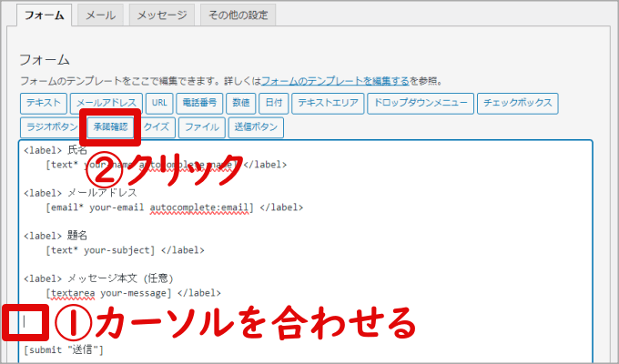Click the [textarea your-message] line
The height and width of the screenshot is (364, 619).
(133, 293)
